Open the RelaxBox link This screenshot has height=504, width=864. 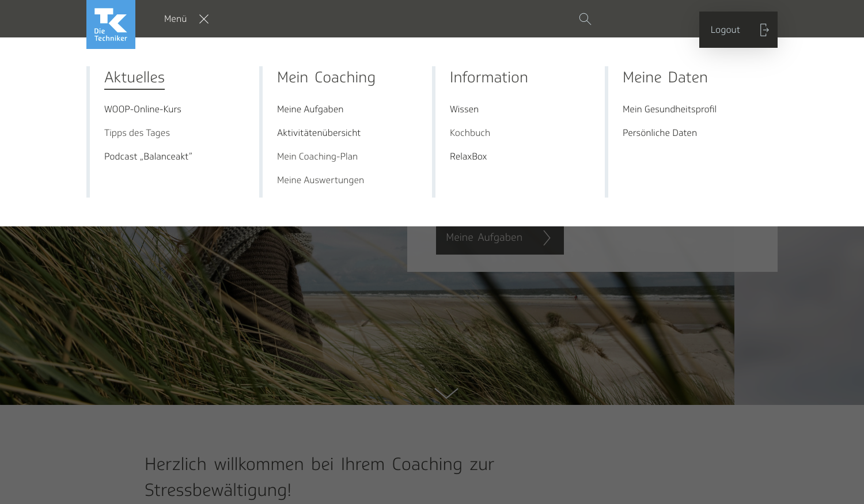tap(468, 157)
